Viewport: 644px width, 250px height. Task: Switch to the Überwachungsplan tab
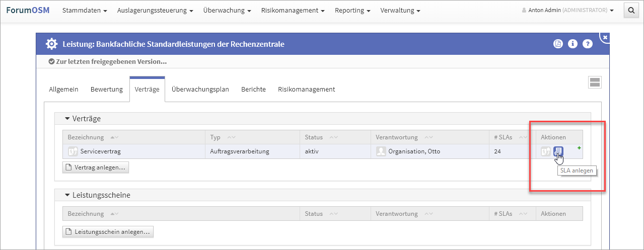[200, 90]
